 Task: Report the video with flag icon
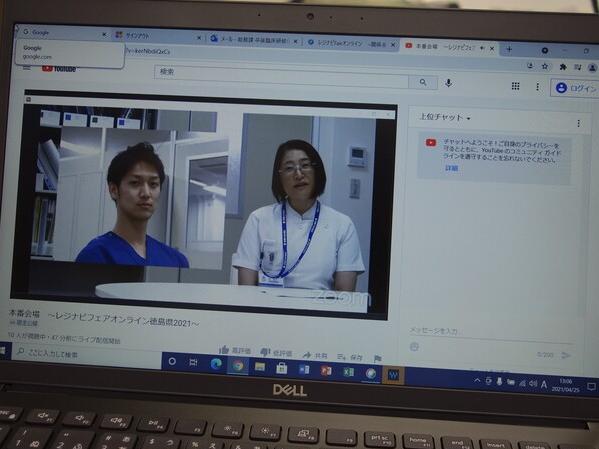pos(378,358)
